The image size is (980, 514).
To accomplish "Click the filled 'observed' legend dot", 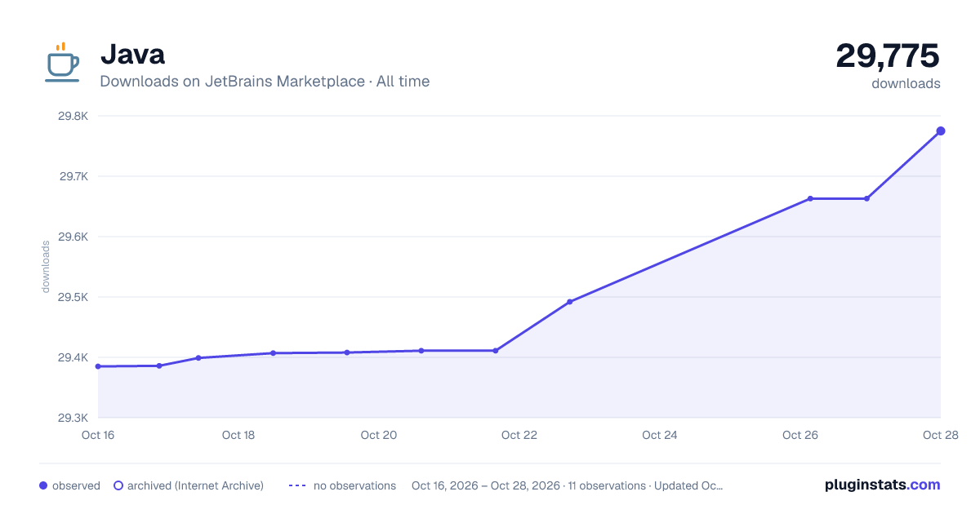I will (x=43, y=485).
